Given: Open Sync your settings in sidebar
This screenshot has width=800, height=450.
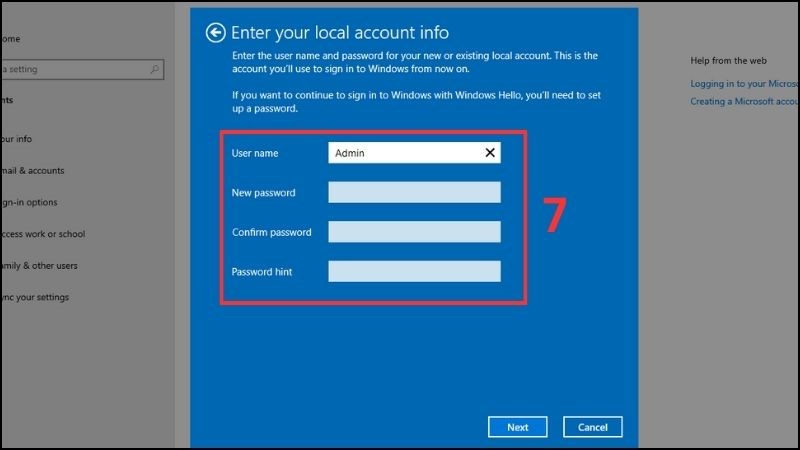Looking at the screenshot, I should (34, 297).
